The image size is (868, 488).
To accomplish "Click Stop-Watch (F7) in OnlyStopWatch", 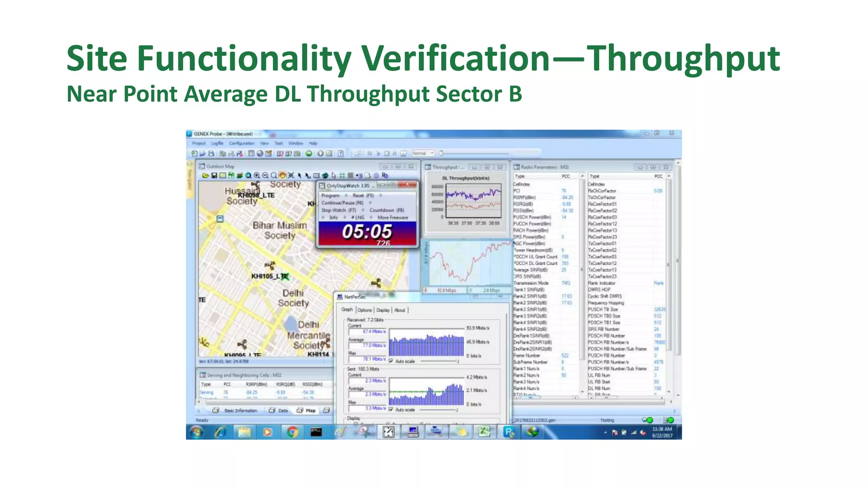I will tap(338, 210).
